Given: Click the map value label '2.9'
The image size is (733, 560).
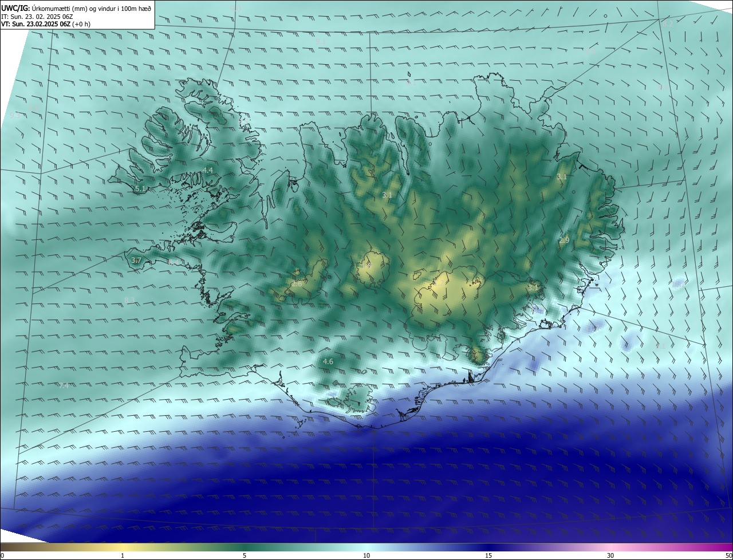Looking at the screenshot, I should pos(564,240).
